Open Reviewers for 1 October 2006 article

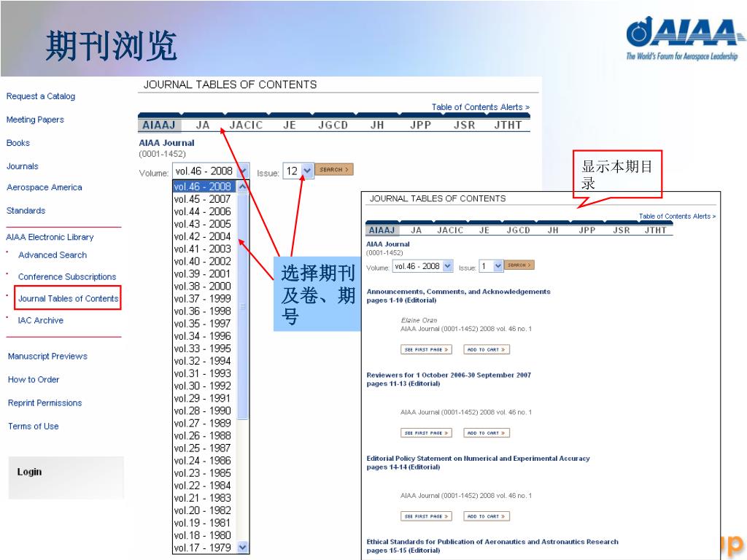449,375
